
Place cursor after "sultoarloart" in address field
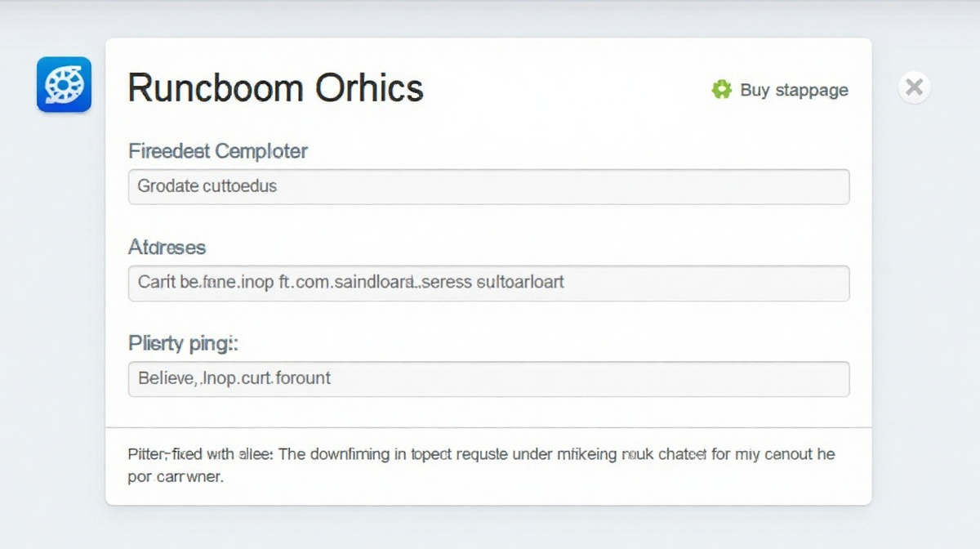click(x=566, y=283)
